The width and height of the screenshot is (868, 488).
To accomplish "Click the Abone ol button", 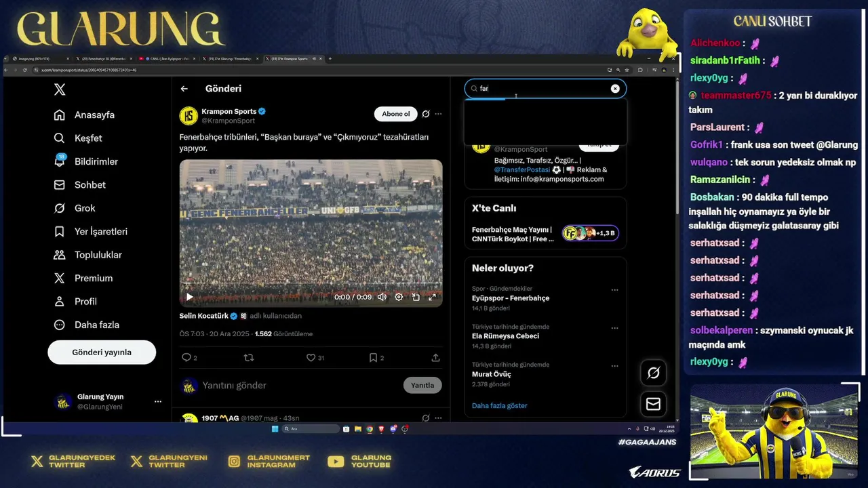I will [x=396, y=114].
